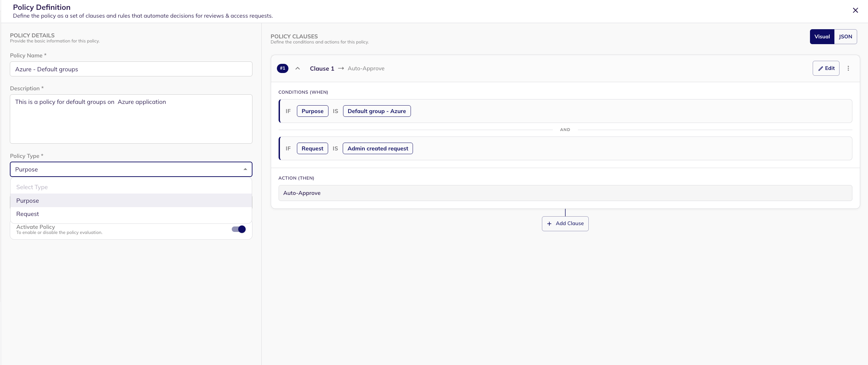Click into the Policy Name field
868x365 pixels.
click(131, 69)
